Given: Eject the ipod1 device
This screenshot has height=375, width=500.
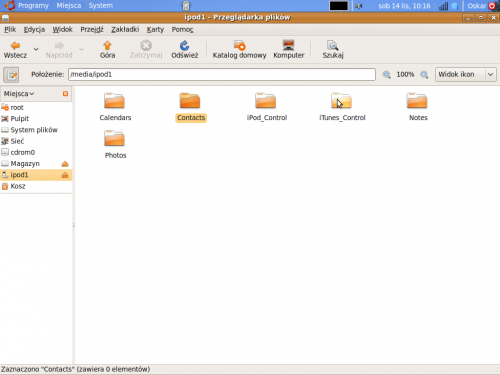Looking at the screenshot, I should pyautogui.click(x=65, y=175).
